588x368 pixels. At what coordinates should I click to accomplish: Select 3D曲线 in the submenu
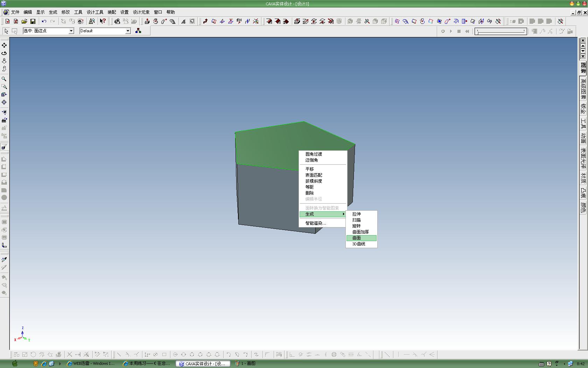[x=361, y=244]
